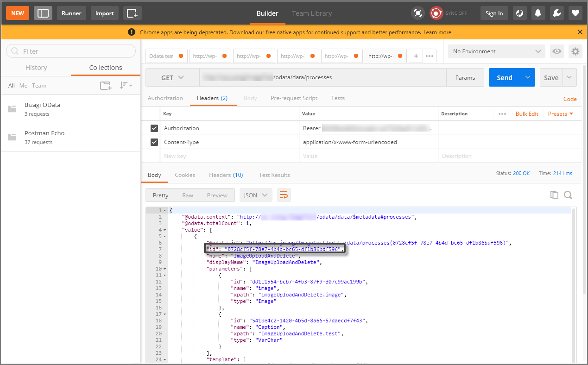The height and width of the screenshot is (365, 588).
Task: Collapse the line 10 parameters array
Action: (165, 269)
